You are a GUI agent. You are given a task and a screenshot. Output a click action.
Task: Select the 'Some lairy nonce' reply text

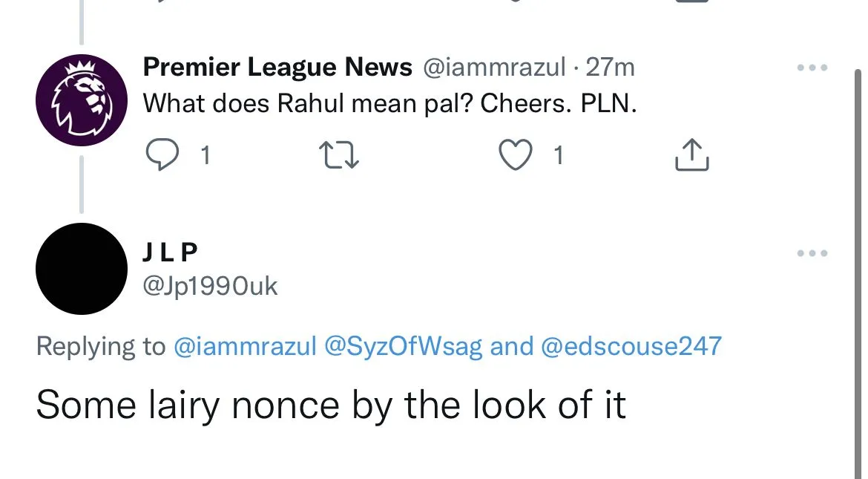coord(331,405)
